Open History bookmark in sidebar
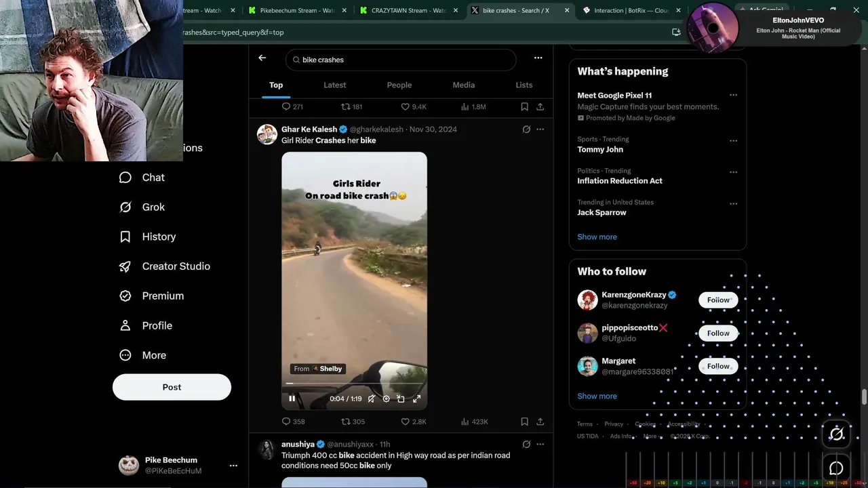This screenshot has height=488, width=868. 148,237
